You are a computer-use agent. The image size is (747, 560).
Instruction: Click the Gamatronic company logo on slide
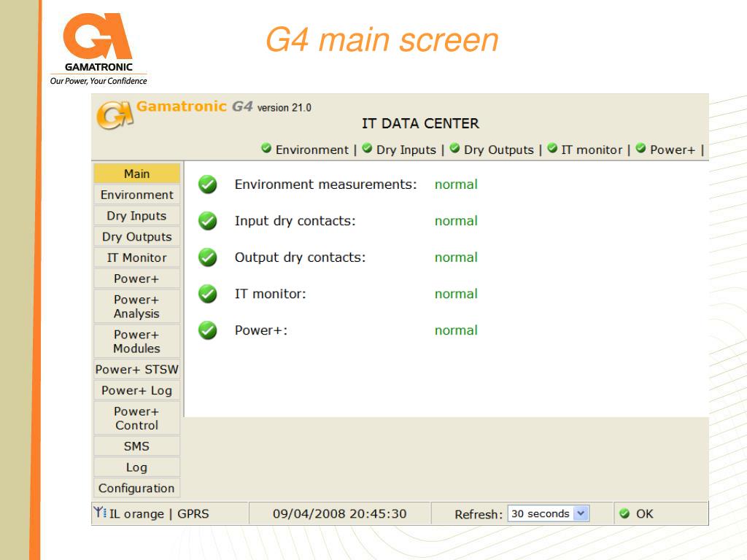(x=98, y=49)
